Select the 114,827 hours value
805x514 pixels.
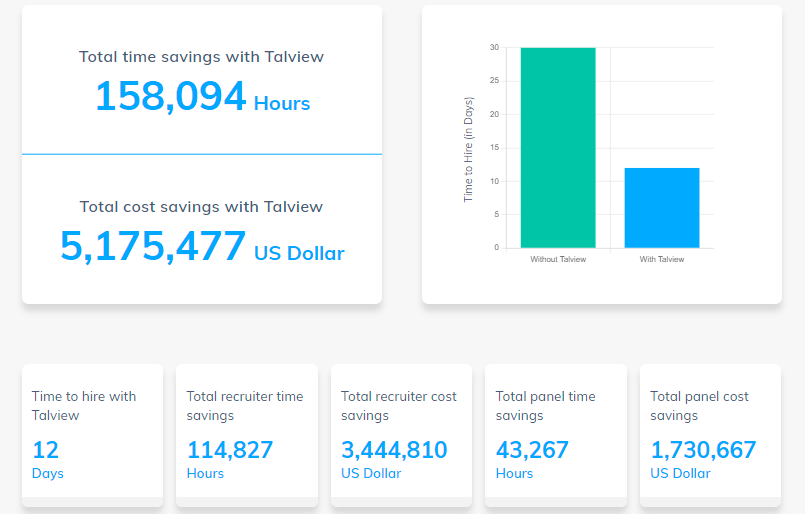tap(229, 450)
